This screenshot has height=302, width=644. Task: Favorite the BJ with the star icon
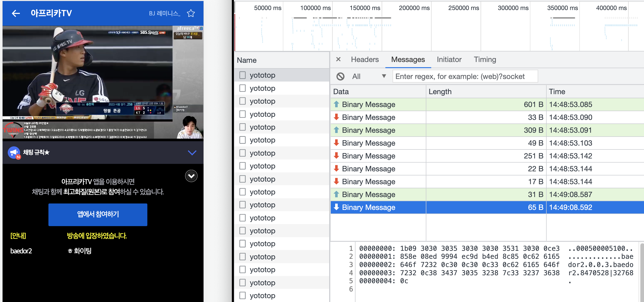pyautogui.click(x=191, y=13)
